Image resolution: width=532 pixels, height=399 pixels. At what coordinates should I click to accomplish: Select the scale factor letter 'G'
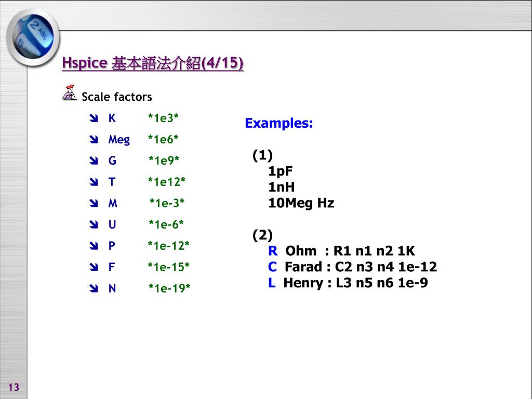coord(112,161)
